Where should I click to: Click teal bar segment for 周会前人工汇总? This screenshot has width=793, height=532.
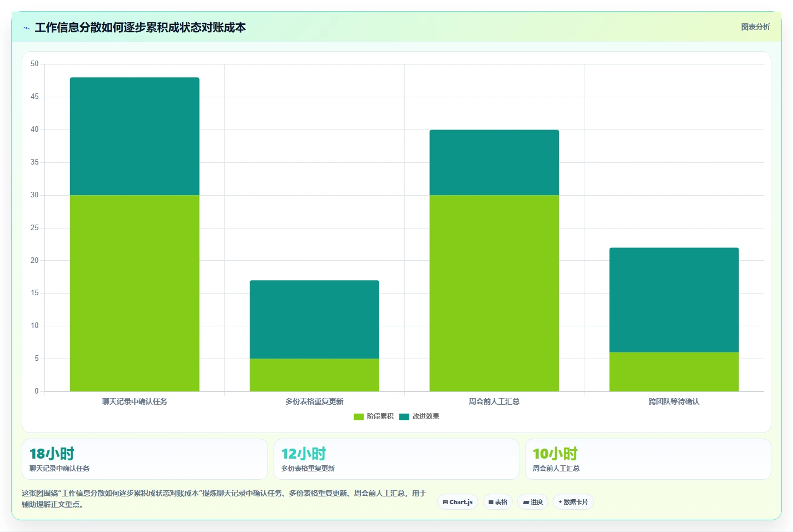tap(494, 162)
